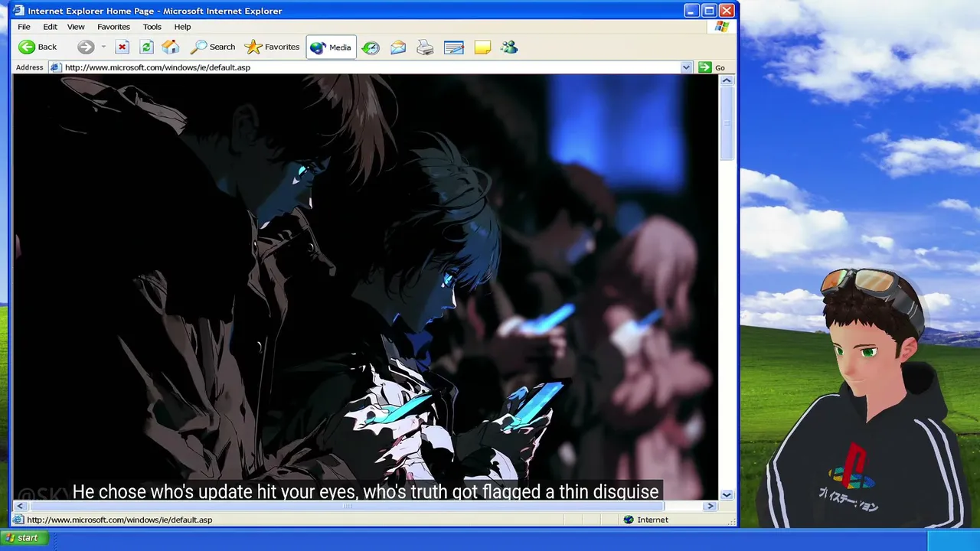The height and width of the screenshot is (551, 980).
Task: Open the Tools menu
Action: (x=152, y=27)
